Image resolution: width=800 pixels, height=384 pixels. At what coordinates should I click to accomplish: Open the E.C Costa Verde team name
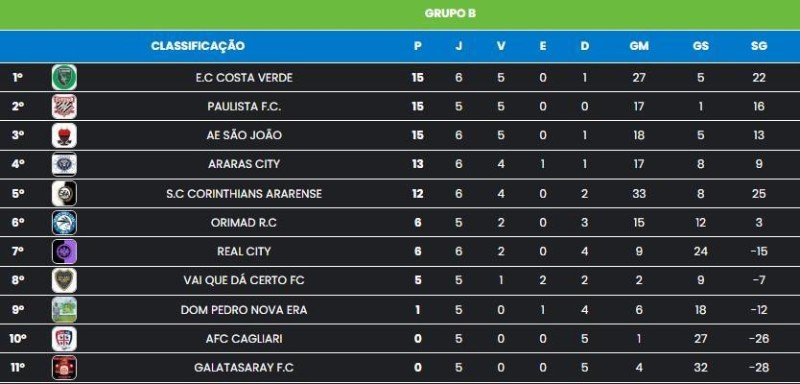244,78
